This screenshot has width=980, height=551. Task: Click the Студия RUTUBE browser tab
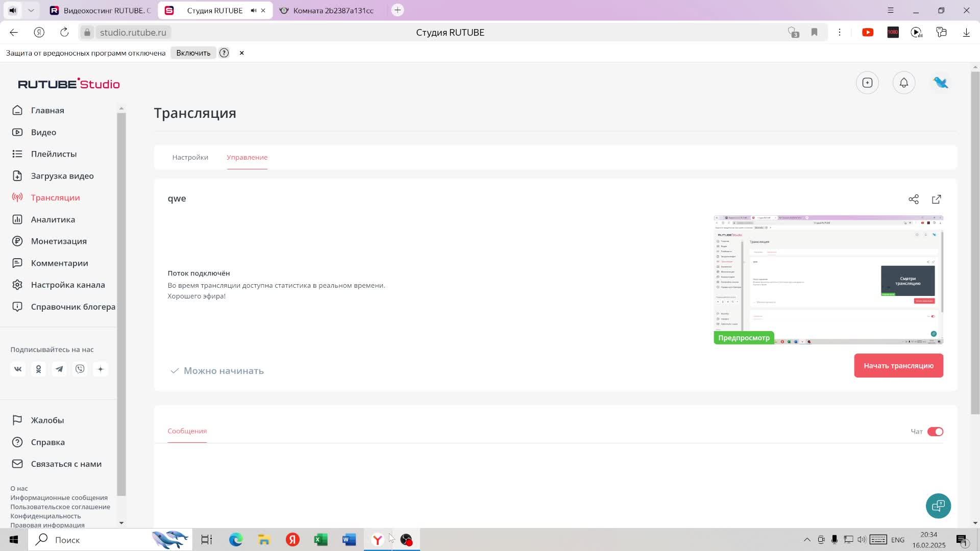pos(214,10)
